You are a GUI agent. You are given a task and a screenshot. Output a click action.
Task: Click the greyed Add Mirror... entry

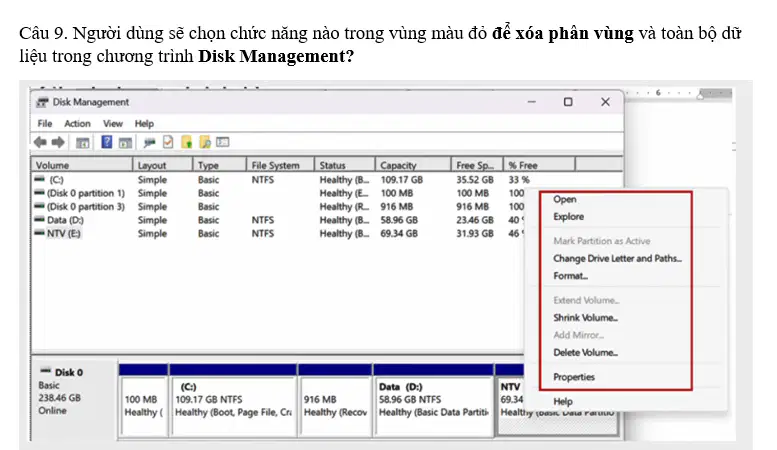[x=578, y=335]
